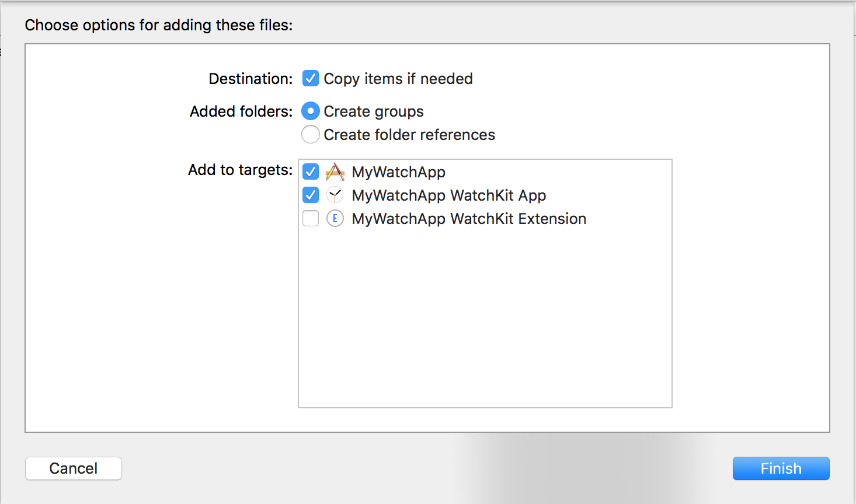Viewport: 856px width, 504px height.
Task: Click the 'Copy items if needed' label text
Action: click(x=398, y=79)
